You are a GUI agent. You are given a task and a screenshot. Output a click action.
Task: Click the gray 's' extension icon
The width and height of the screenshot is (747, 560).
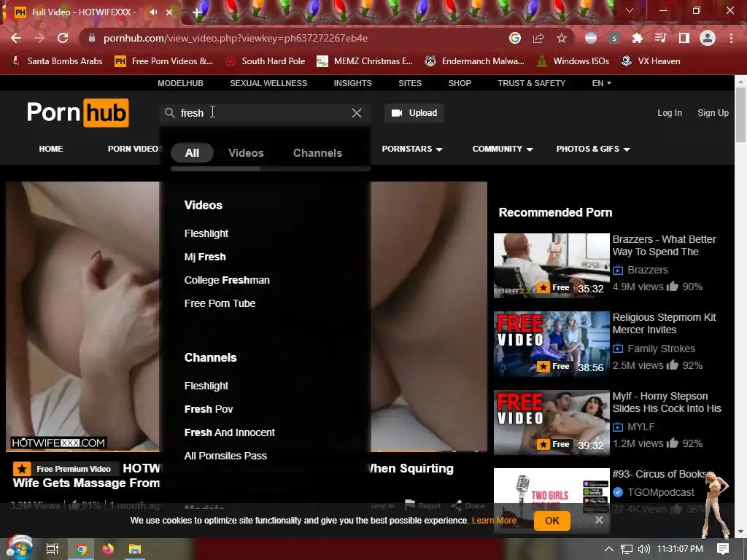click(x=614, y=38)
